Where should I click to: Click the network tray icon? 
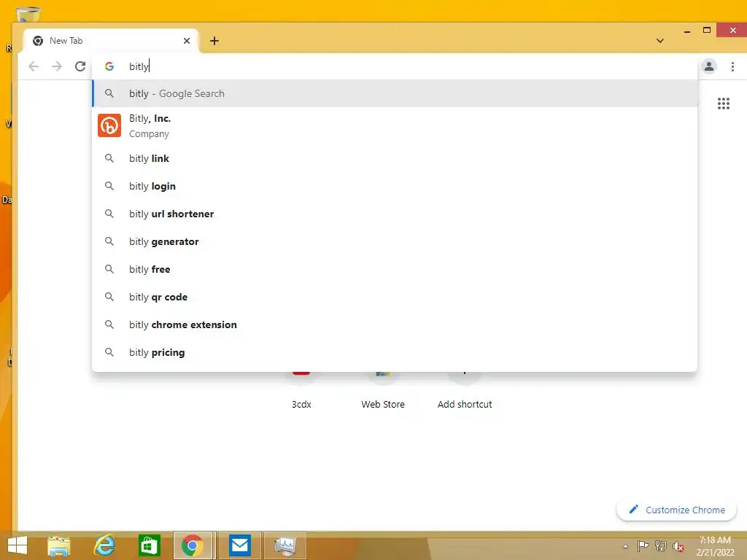pos(661,546)
